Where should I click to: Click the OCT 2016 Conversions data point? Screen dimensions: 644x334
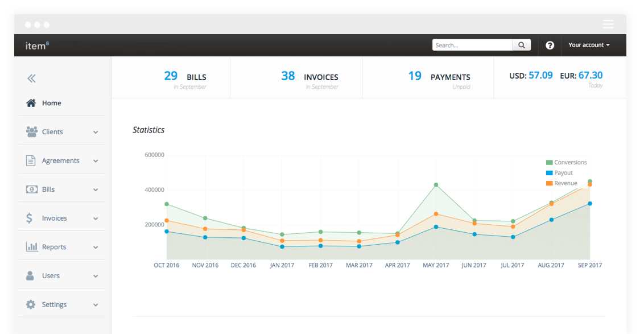pyautogui.click(x=167, y=204)
